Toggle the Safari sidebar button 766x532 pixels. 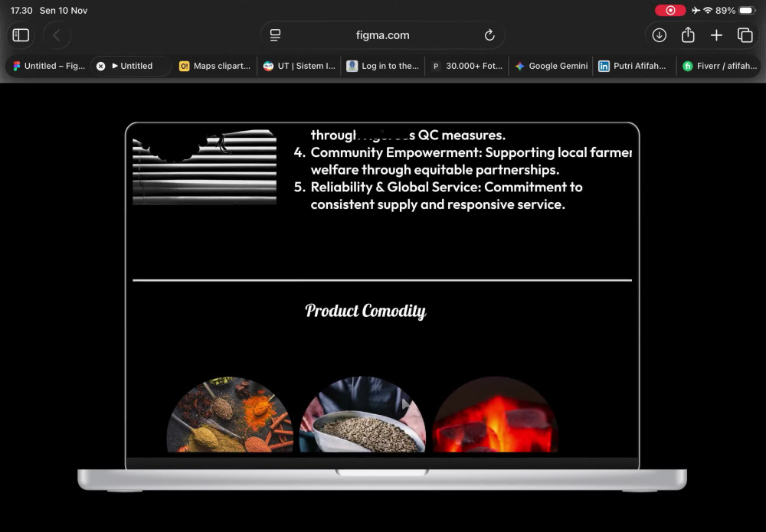[21, 35]
